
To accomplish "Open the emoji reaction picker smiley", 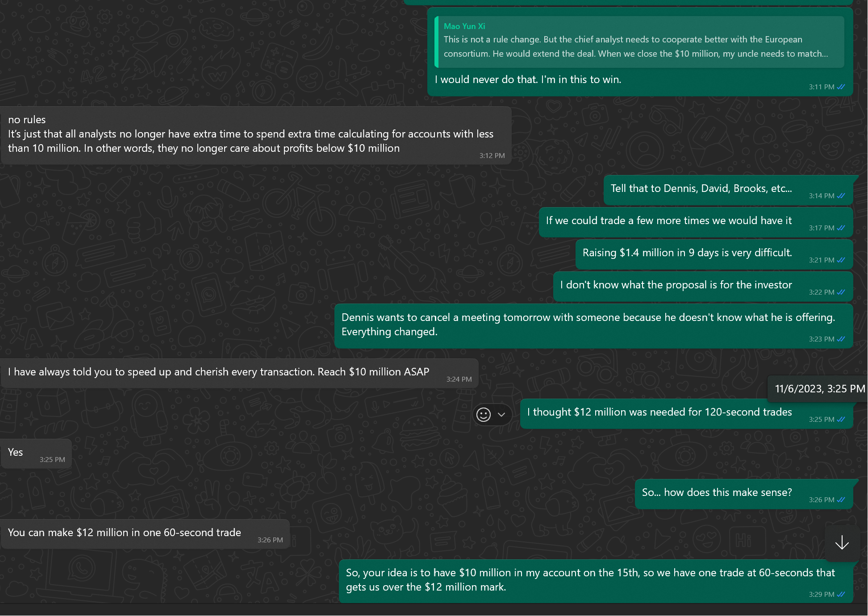I will pyautogui.click(x=483, y=415).
